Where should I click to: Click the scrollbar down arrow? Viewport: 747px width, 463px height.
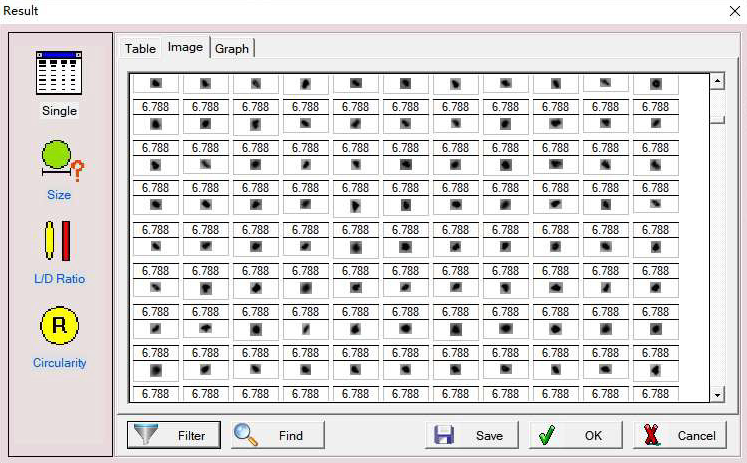click(x=717, y=394)
